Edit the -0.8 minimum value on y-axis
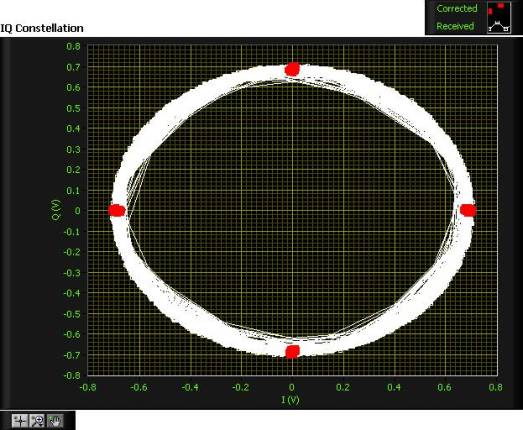The width and height of the screenshot is (523, 430). (72, 375)
